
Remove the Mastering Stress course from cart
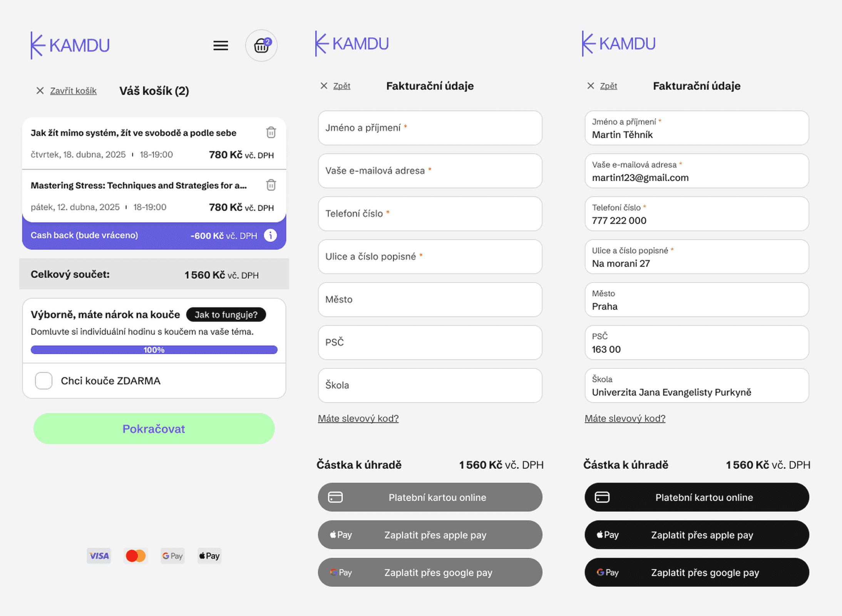tap(271, 185)
